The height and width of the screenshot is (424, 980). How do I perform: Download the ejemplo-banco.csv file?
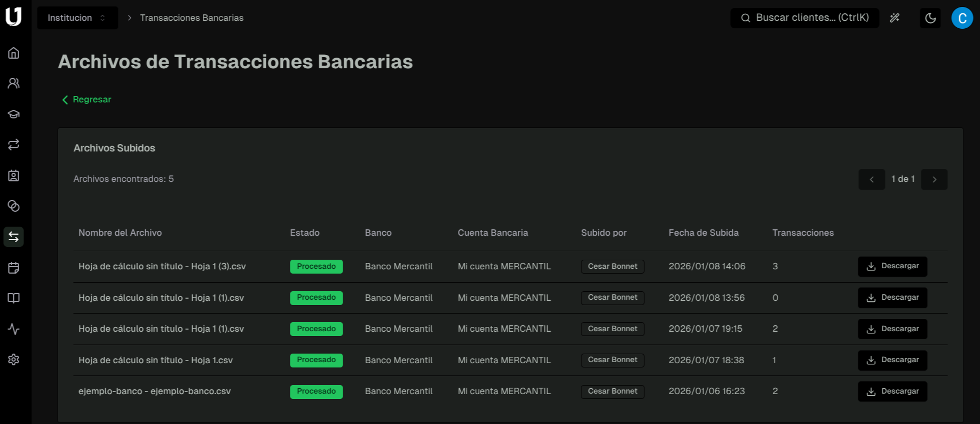coord(892,391)
